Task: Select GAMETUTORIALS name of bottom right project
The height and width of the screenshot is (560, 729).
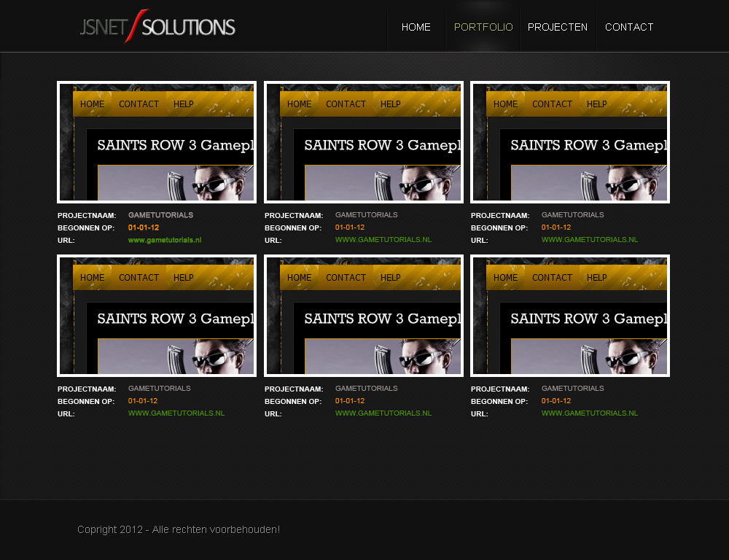Action: (x=573, y=389)
